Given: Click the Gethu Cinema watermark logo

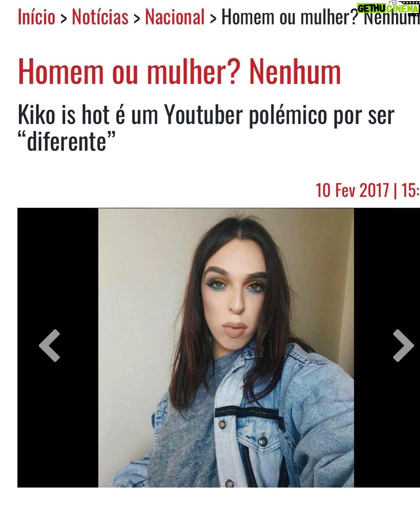Looking at the screenshot, I should pos(388,9).
